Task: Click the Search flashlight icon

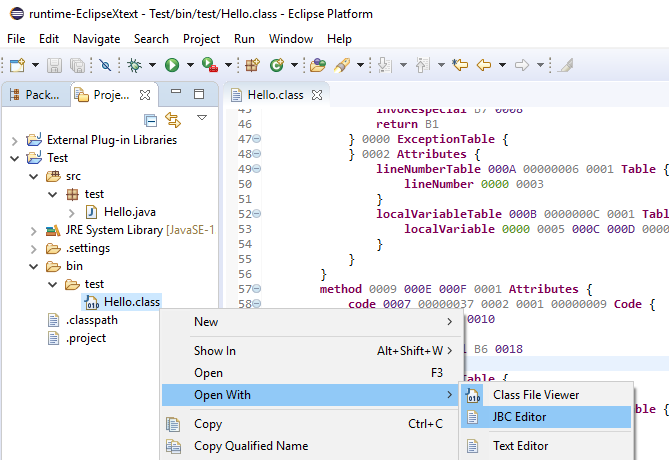Action: (x=342, y=65)
